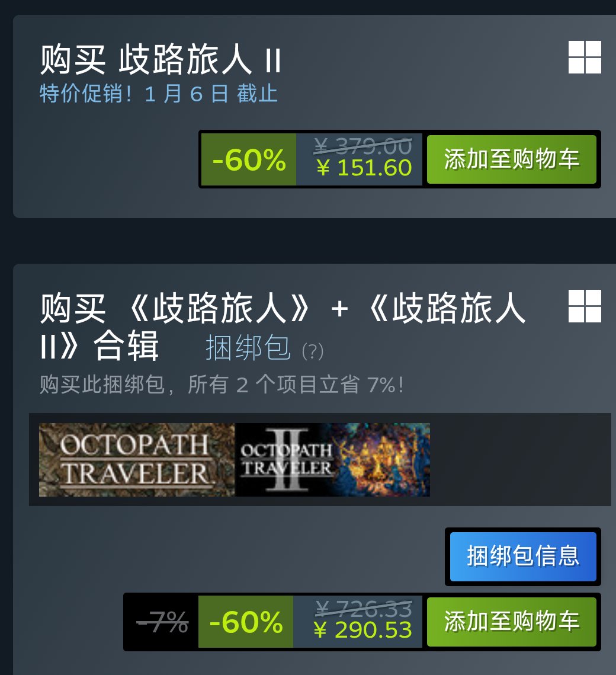Screen dimensions: 616x675
Task: Click the 捆绑包 link in the bundle title
Action: 248,348
